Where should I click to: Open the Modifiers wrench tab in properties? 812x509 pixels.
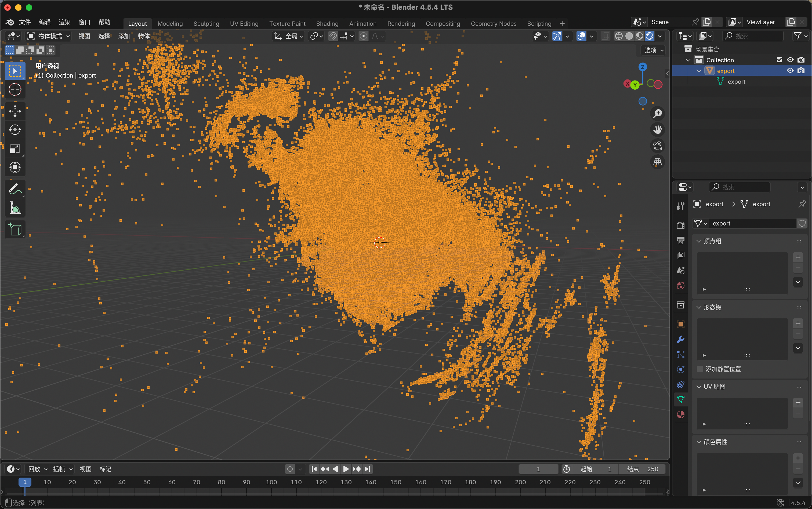680,339
